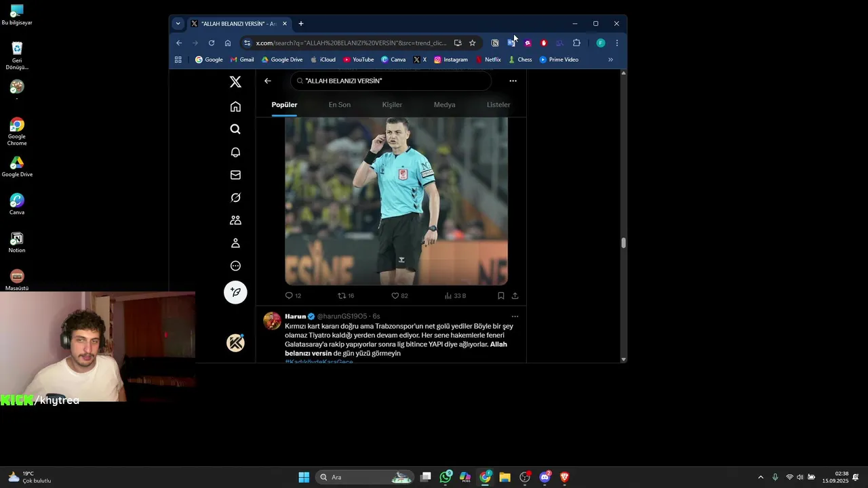
Task: Click the Harun display name
Action: tap(295, 317)
